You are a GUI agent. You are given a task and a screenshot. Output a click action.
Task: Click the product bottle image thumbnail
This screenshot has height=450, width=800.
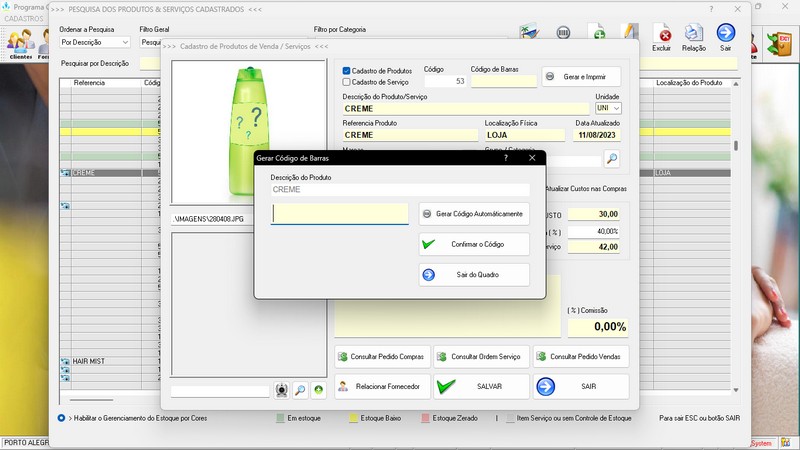click(249, 132)
